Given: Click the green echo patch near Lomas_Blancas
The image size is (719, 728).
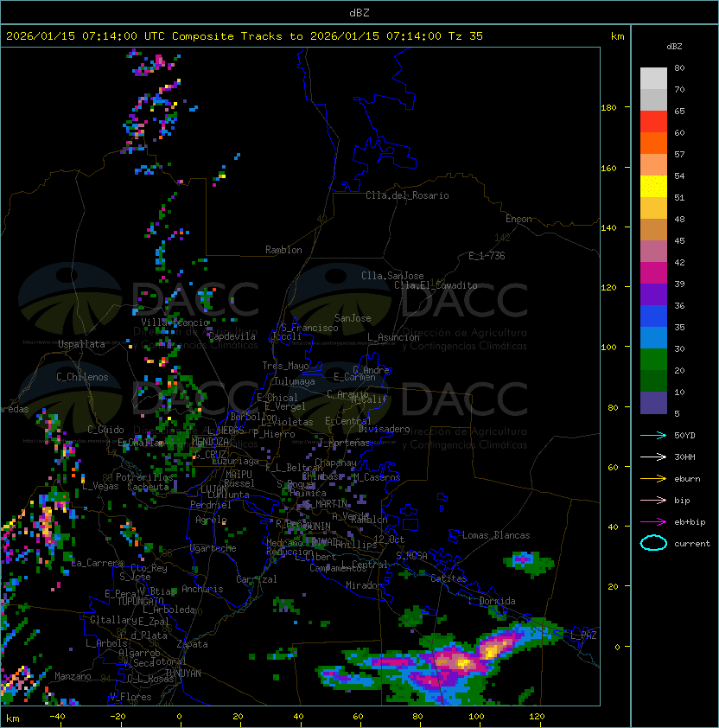Looking at the screenshot, I should (528, 562).
